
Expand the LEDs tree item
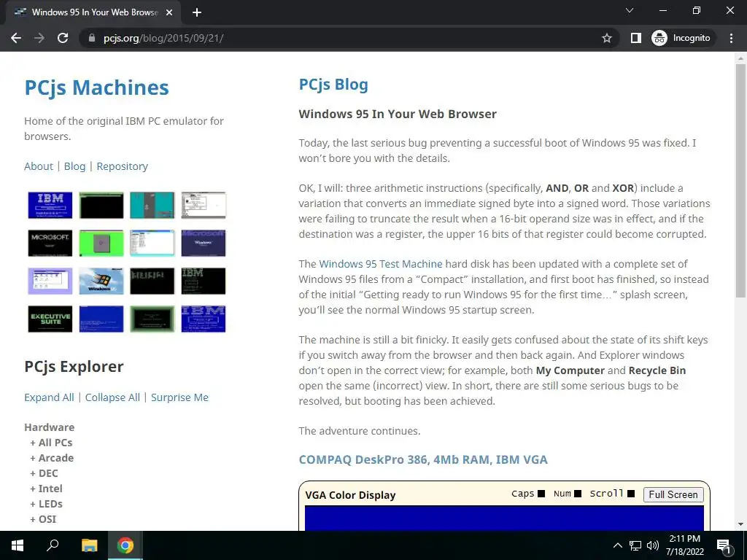tap(46, 504)
